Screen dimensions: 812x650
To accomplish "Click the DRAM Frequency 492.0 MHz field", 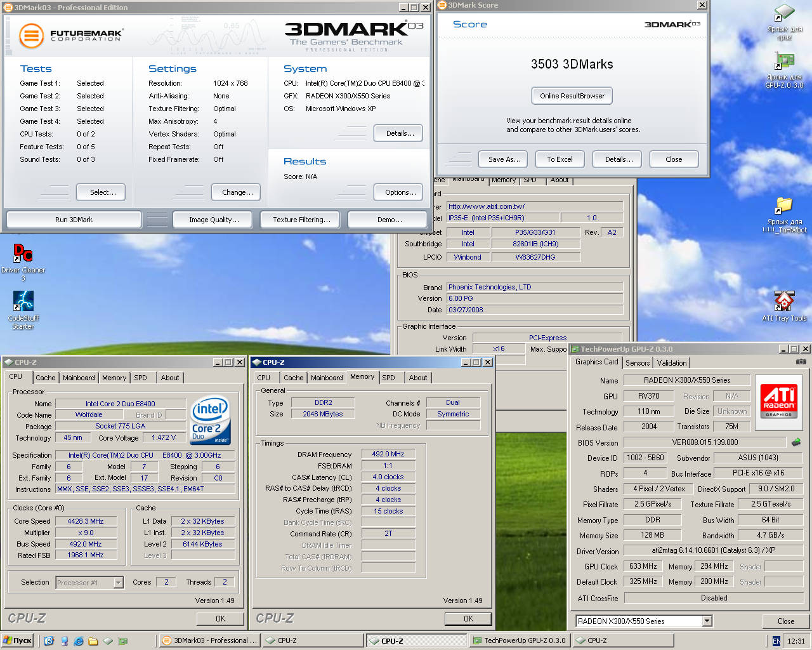I will [388, 454].
